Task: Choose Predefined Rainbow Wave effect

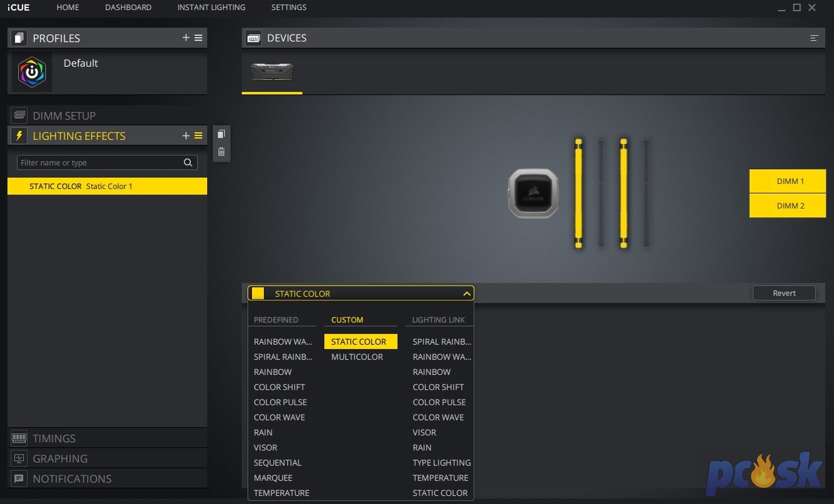Action: click(x=283, y=342)
